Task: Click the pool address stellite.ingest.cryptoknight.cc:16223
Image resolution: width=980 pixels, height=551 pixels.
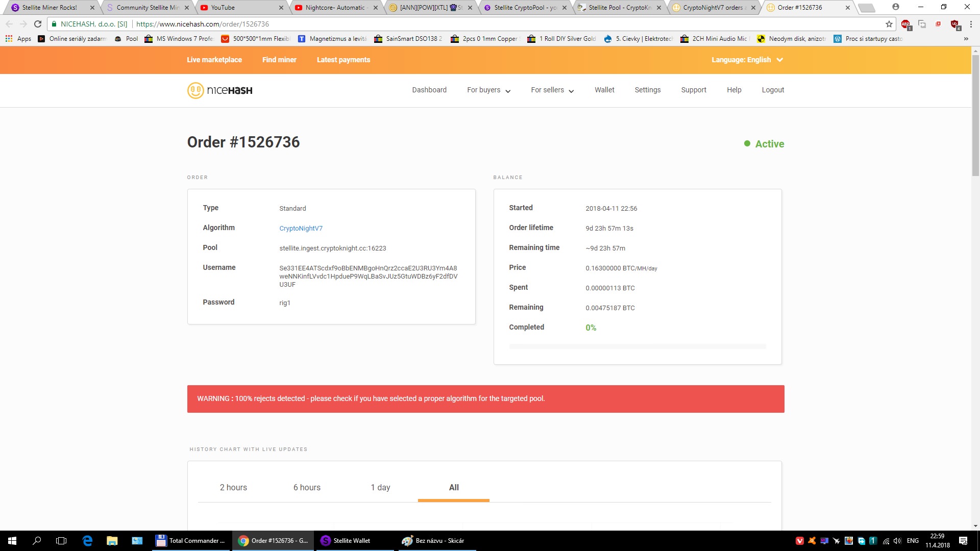Action: point(333,248)
